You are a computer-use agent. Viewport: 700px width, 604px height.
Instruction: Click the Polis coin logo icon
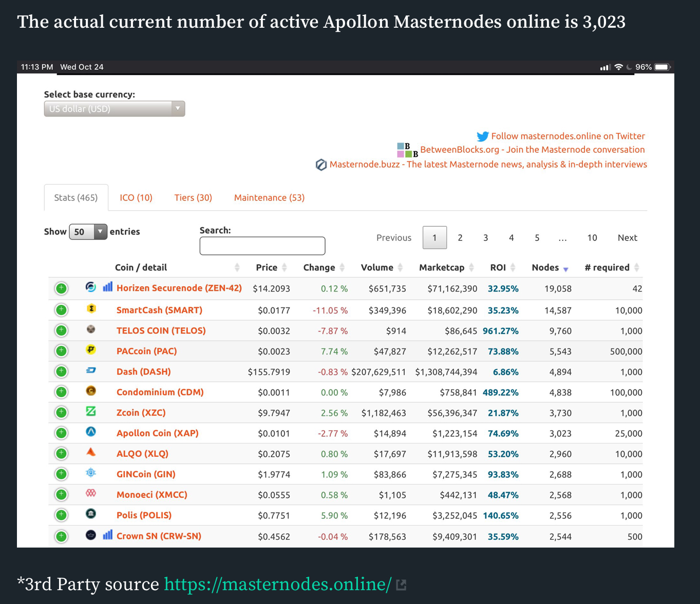(x=91, y=514)
